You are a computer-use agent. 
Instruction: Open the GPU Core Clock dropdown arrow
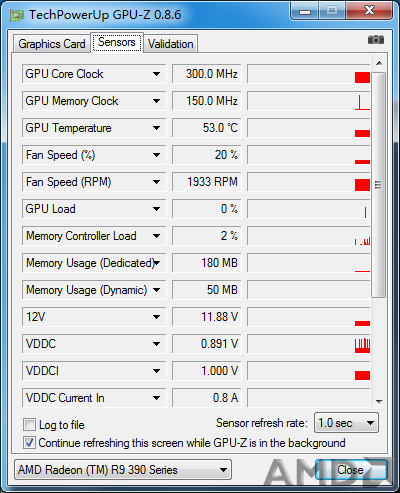pos(156,74)
